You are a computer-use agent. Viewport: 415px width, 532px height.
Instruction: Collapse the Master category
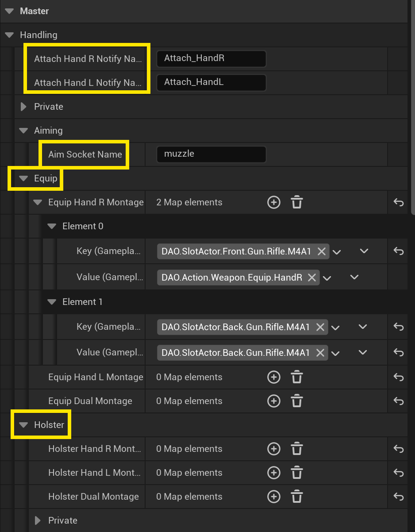(x=9, y=11)
